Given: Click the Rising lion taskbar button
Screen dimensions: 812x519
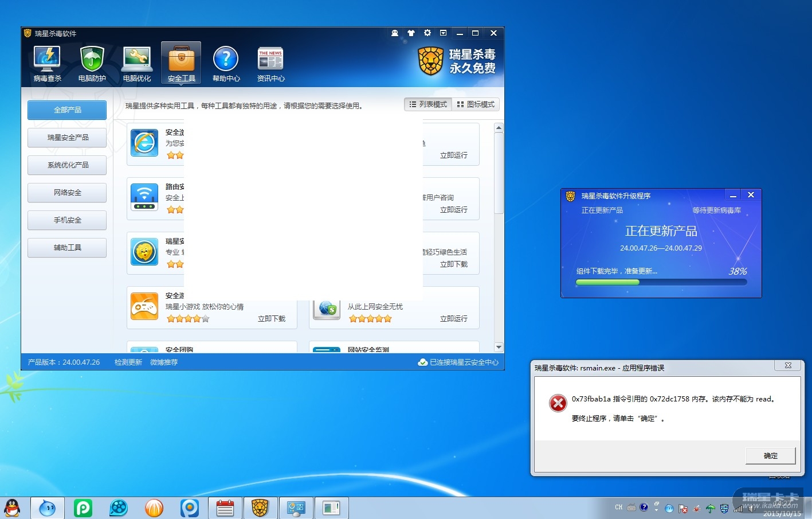Looking at the screenshot, I should (260, 508).
